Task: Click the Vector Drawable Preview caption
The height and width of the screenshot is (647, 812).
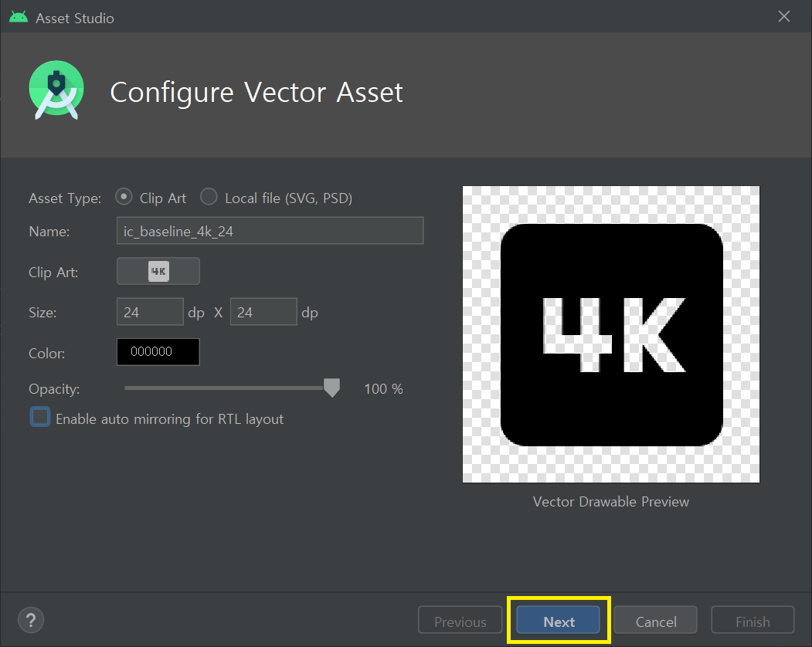Action: (x=611, y=502)
